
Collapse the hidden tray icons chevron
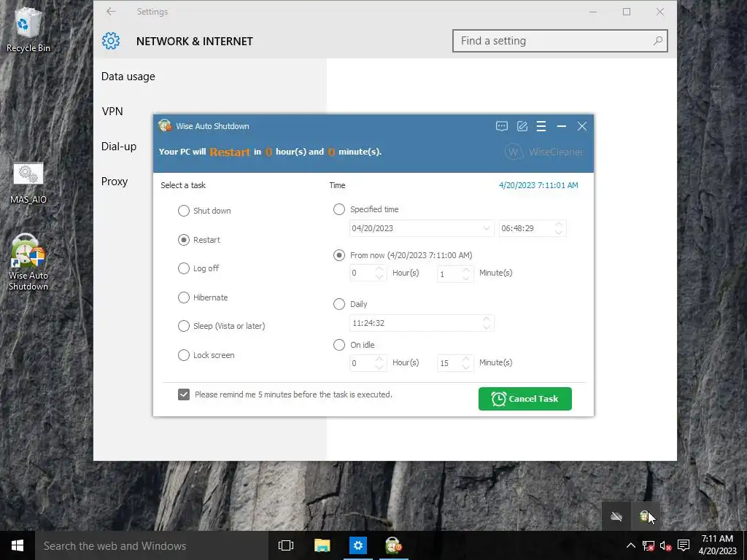point(630,545)
